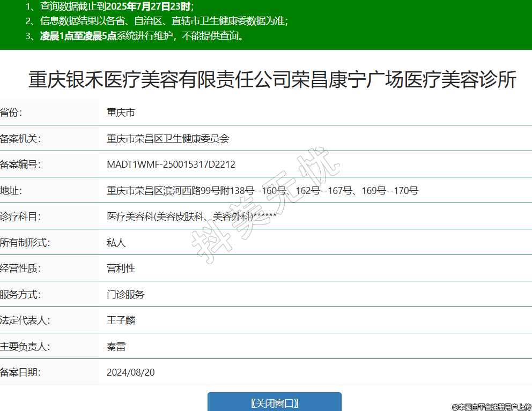
Task: Click the ownership value 私人
Action: [116, 242]
